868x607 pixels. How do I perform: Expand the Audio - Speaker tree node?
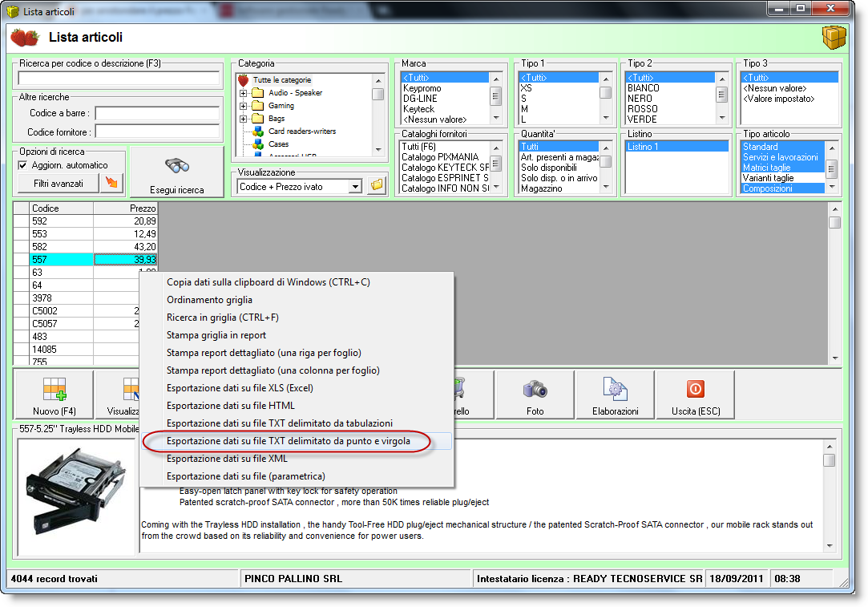(x=243, y=93)
